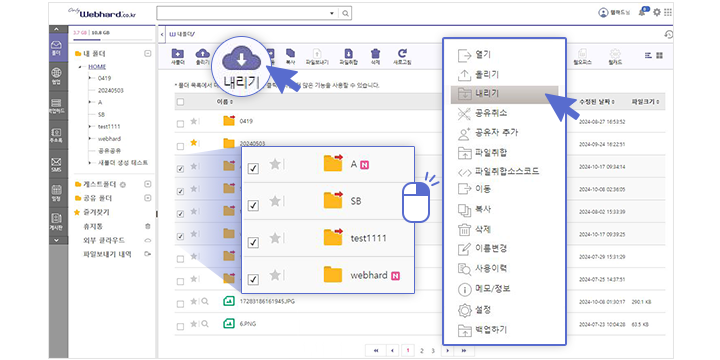Toggle favorite star on 6.PNG row
Screen dimensions: 720x360
click(x=194, y=324)
